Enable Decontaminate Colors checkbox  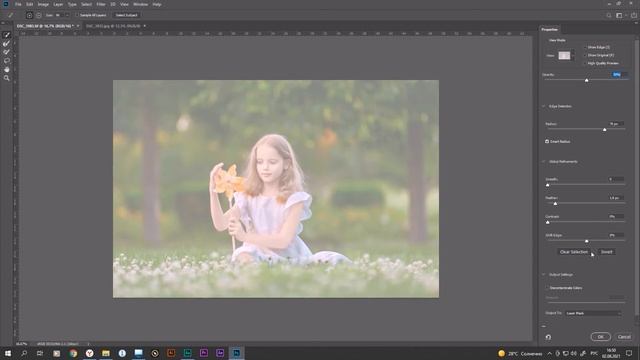(x=547, y=288)
